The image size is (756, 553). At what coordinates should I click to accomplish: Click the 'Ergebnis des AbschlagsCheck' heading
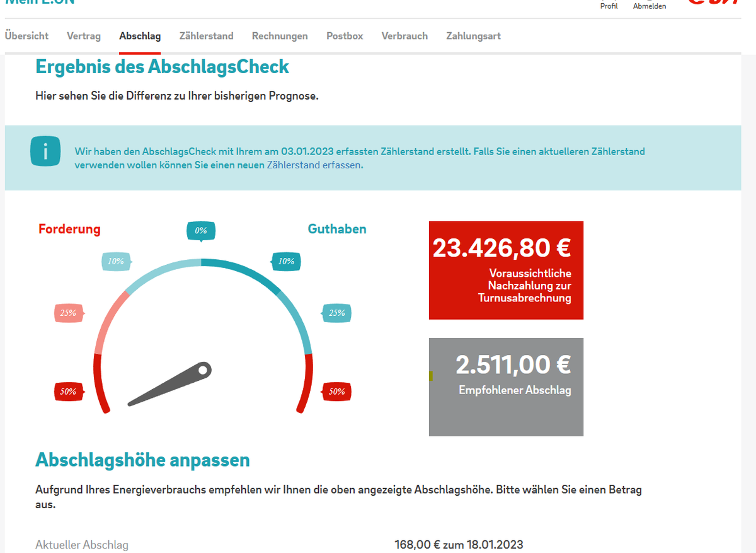[x=163, y=67]
